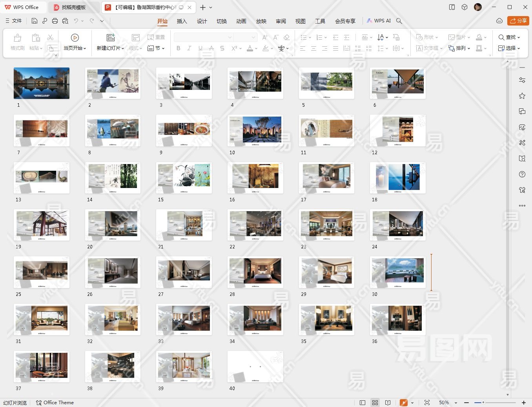Start slideshow with 当页开始 play icon

(75, 38)
